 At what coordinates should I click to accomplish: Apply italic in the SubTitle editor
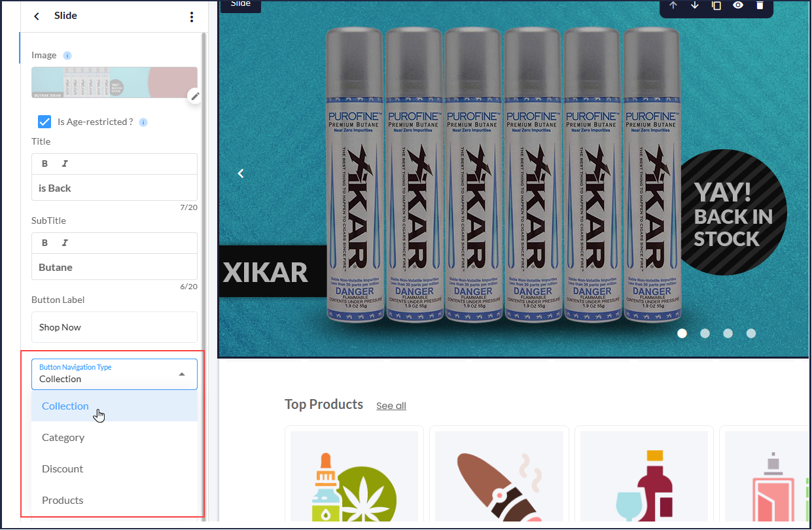point(65,243)
